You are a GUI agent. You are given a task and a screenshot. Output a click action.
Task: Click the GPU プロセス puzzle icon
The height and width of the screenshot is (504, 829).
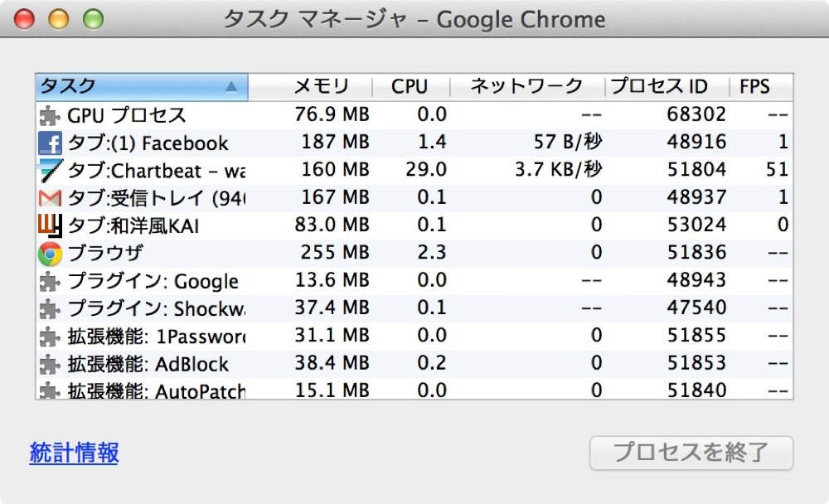point(51,115)
